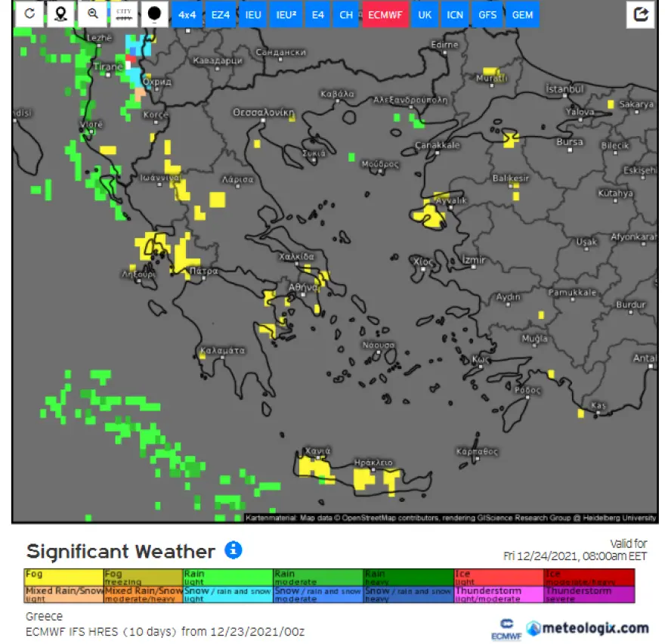Click the share icon at top right
The width and height of the screenshot is (665, 644).
[x=641, y=14]
